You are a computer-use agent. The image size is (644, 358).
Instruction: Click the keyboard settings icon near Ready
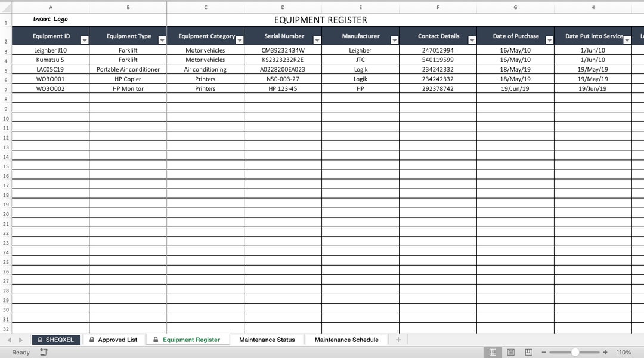tap(42, 352)
